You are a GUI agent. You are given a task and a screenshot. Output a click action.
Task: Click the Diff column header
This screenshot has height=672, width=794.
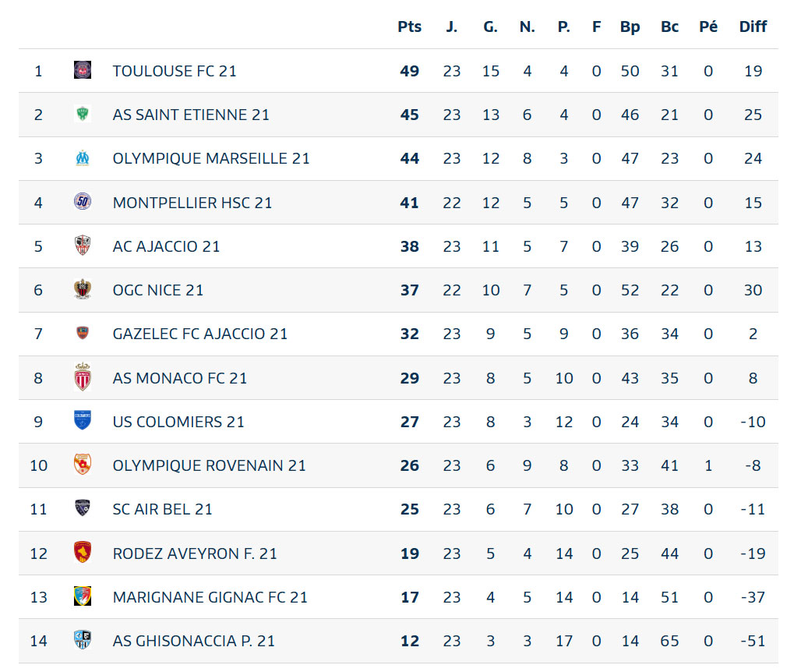(x=753, y=27)
